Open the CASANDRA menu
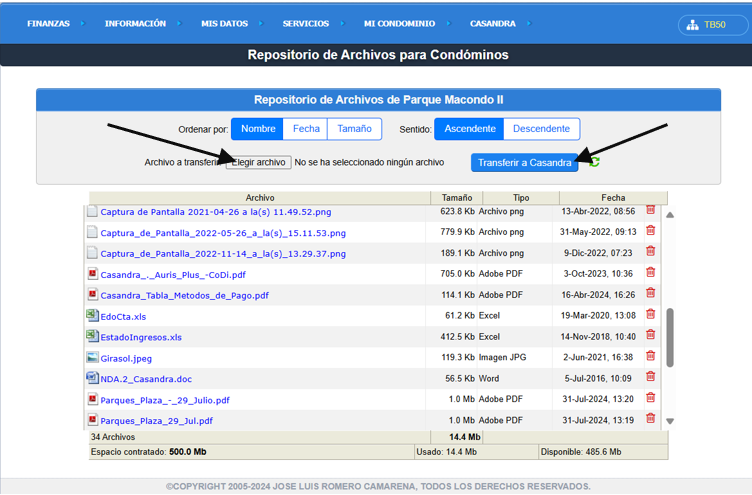Viewport: 752px width, 495px height. coord(492,24)
